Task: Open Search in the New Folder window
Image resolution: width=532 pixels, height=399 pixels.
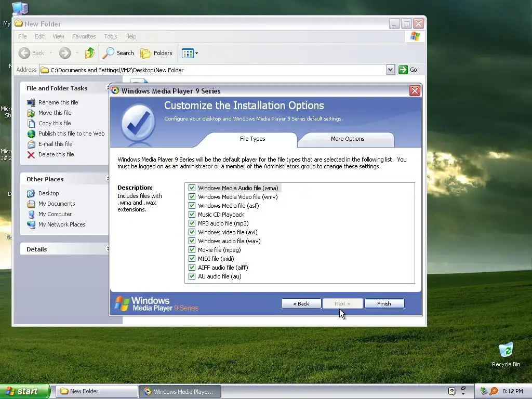Action: [118, 53]
